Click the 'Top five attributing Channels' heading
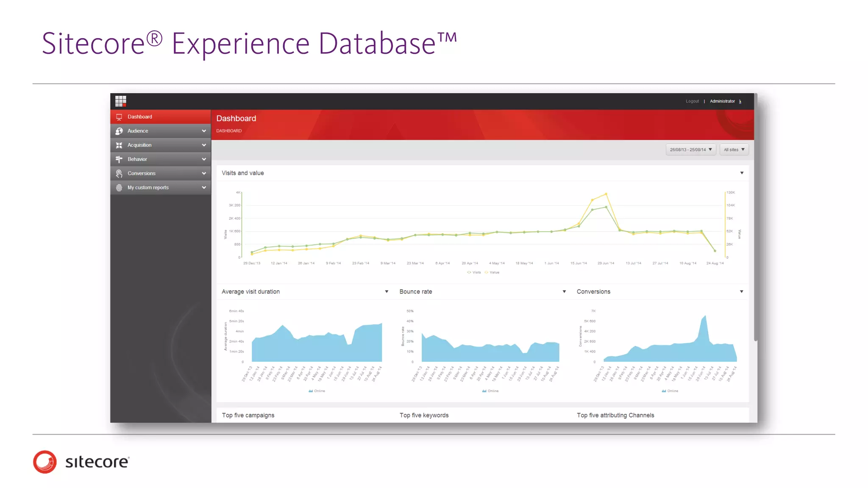This screenshot has height=488, width=868. (x=615, y=415)
